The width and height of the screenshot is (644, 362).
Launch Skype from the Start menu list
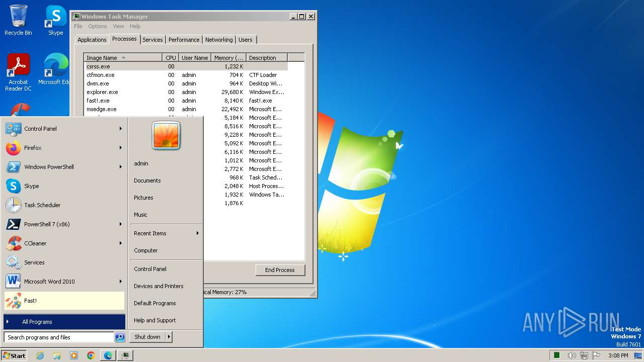[64, 186]
